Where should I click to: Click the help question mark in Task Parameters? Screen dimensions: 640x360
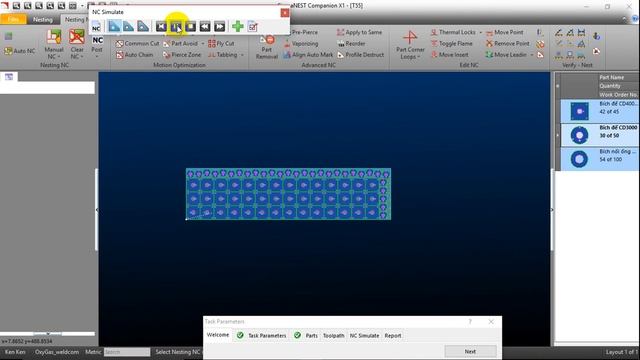click(x=470, y=322)
